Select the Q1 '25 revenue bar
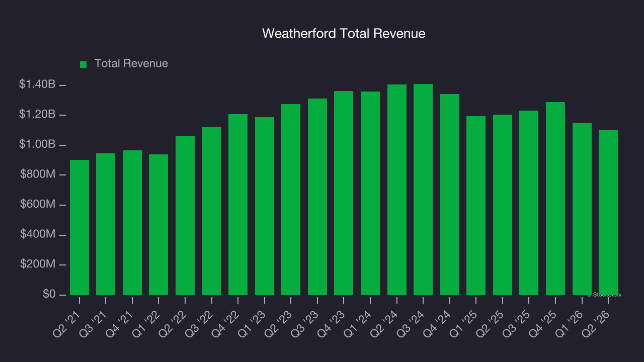 click(x=476, y=206)
